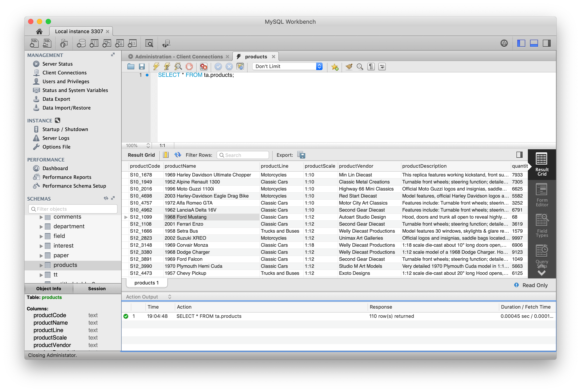
Task: Click the Export result set icon
Action: [301, 155]
